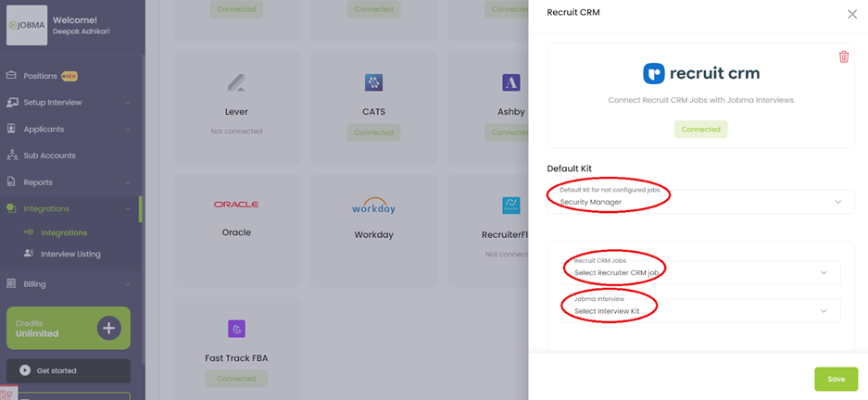Image resolution: width=868 pixels, height=400 pixels.
Task: Open the Oracle integration logo
Action: [236, 204]
